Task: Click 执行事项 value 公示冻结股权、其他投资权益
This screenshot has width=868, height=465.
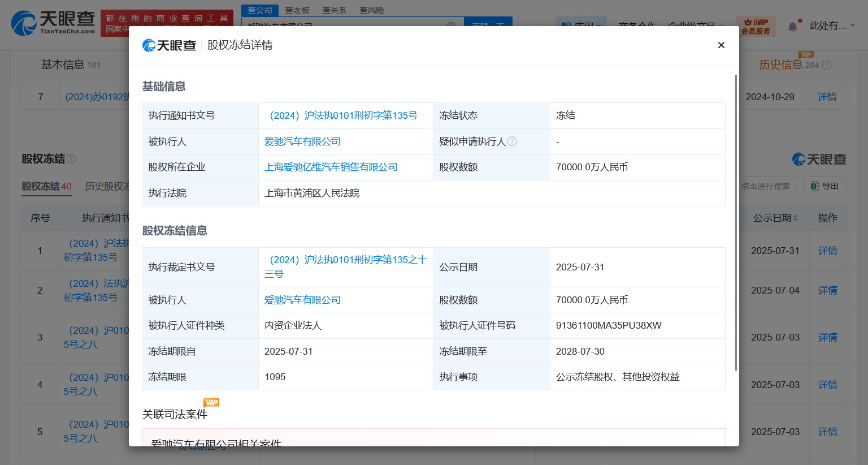Action: click(x=618, y=377)
